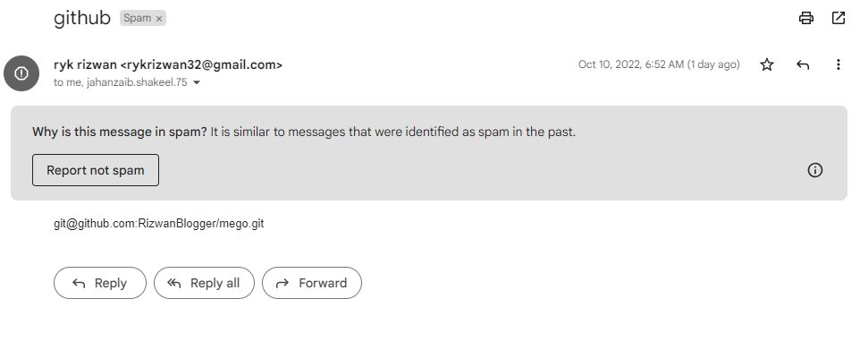This screenshot has height=350, width=868.
Task: Star this message from ryk rizwan
Action: click(x=767, y=64)
